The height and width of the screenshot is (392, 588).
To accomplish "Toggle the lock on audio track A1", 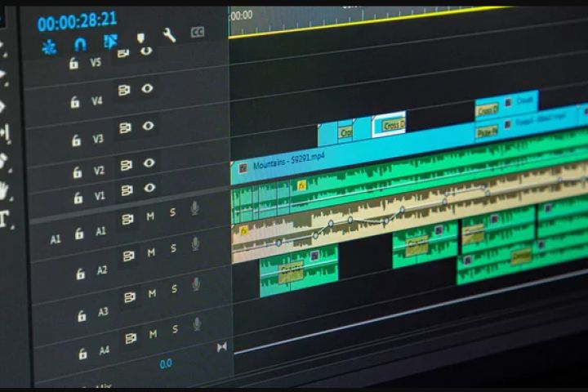I will click(79, 234).
